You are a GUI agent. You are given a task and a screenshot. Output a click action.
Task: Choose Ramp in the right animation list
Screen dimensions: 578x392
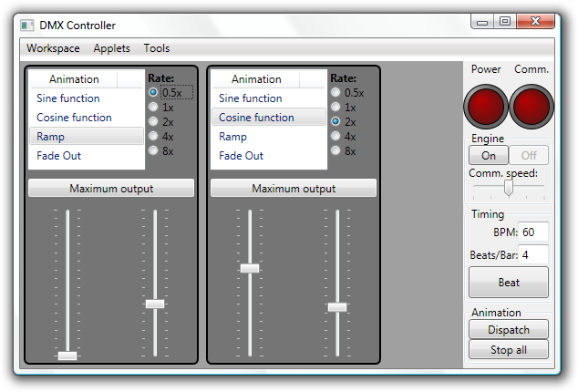click(269, 137)
